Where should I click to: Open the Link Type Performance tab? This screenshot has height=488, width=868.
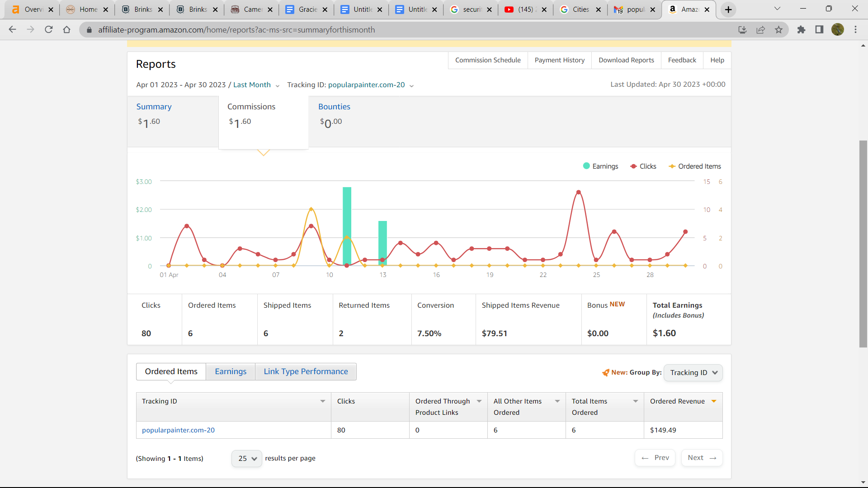point(306,371)
